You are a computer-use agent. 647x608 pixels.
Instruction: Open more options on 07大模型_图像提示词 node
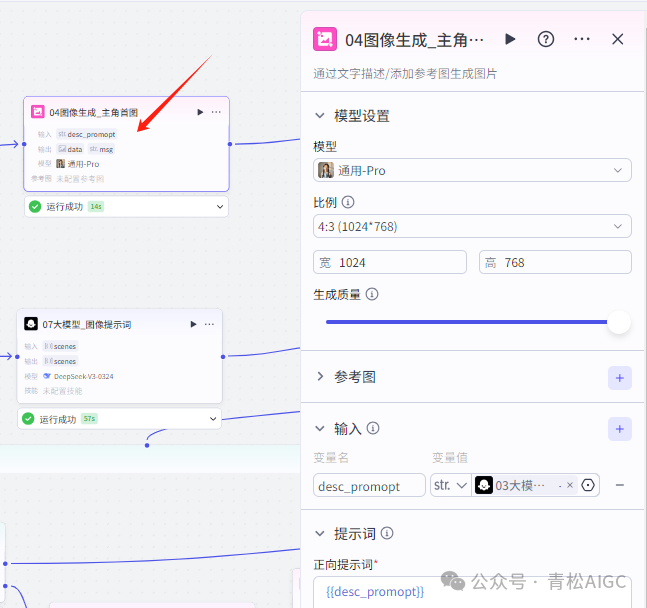(x=209, y=324)
